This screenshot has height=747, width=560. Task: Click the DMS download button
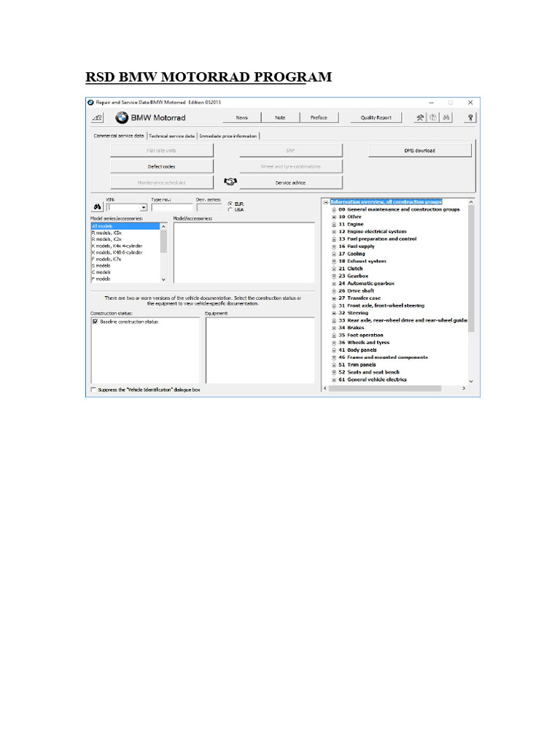420,150
